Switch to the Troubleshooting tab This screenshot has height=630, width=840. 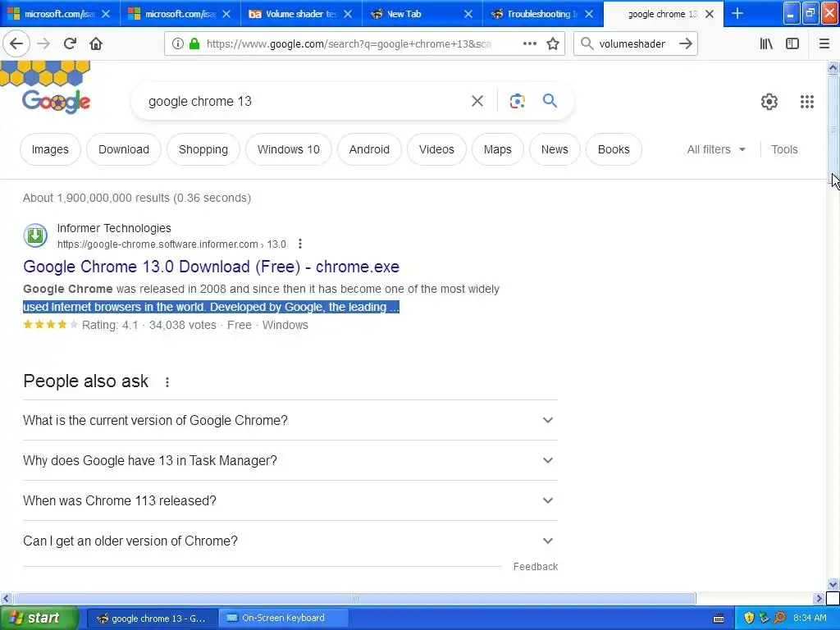pyautogui.click(x=543, y=14)
